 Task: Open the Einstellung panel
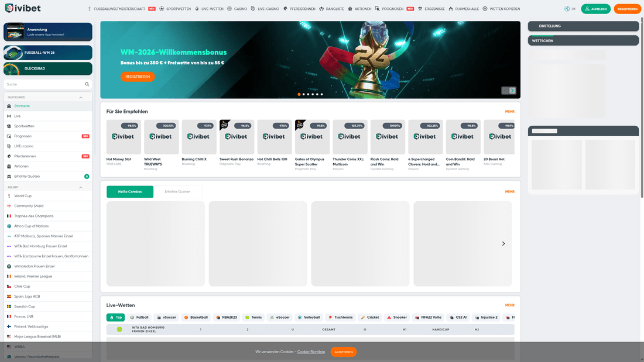(583, 26)
